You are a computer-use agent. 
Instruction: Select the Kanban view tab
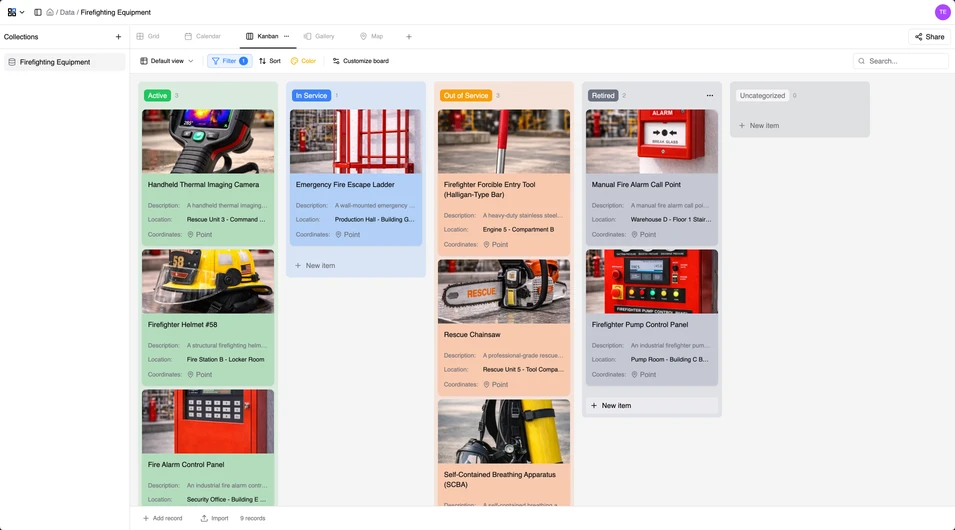(262, 37)
